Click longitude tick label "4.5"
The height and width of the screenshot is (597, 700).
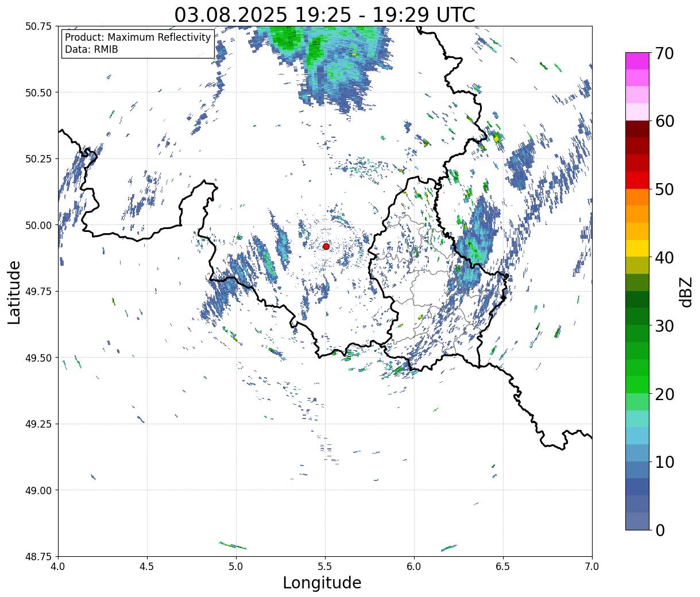pyautogui.click(x=147, y=567)
